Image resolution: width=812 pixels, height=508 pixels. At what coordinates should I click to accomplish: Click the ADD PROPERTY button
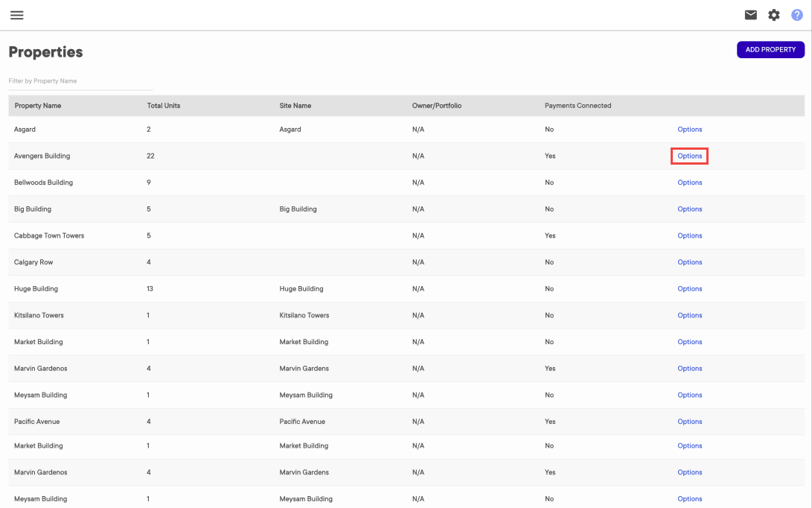pos(770,49)
